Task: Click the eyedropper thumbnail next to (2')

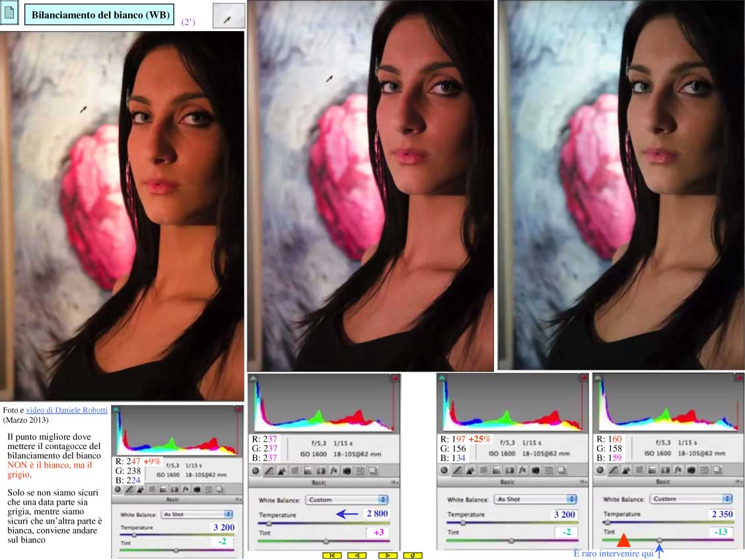Action: pyautogui.click(x=229, y=16)
